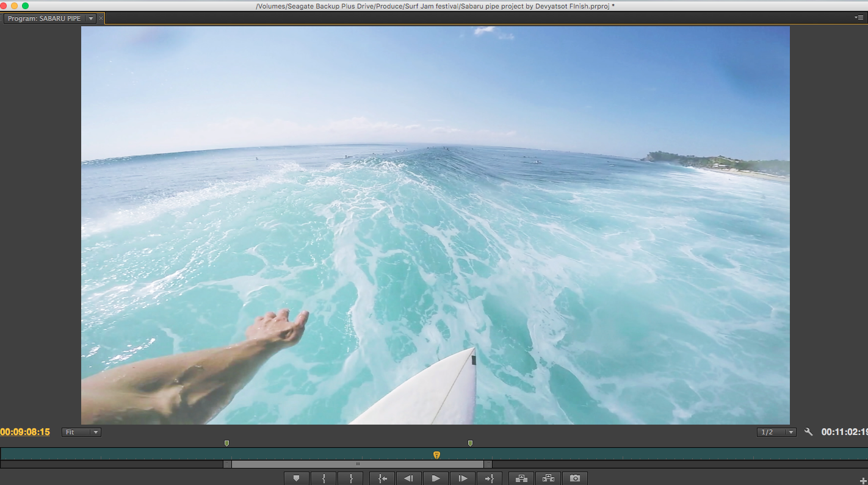Click the Mark In button

click(x=324, y=479)
